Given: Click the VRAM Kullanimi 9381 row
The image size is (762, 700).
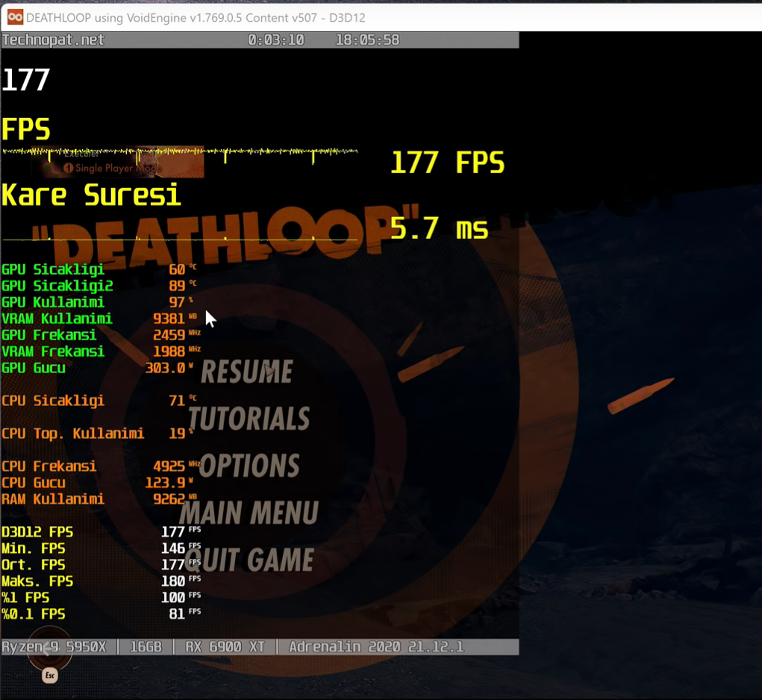Looking at the screenshot, I should coord(99,319).
